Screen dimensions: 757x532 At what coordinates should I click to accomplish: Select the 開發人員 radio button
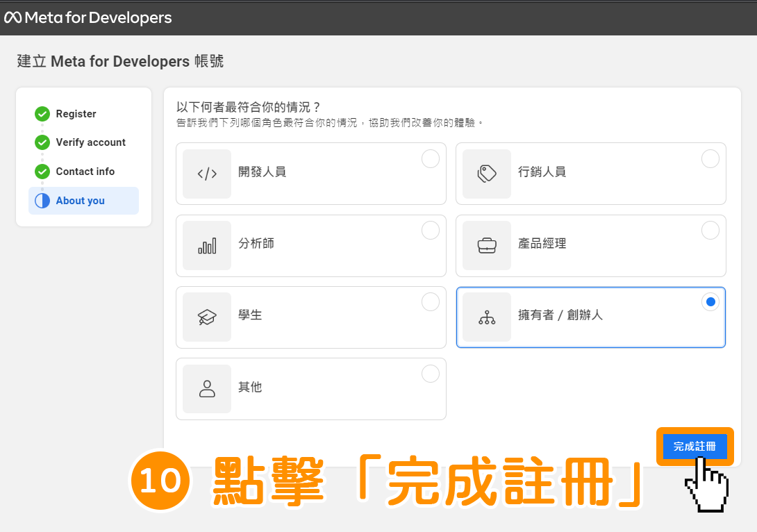[430, 159]
